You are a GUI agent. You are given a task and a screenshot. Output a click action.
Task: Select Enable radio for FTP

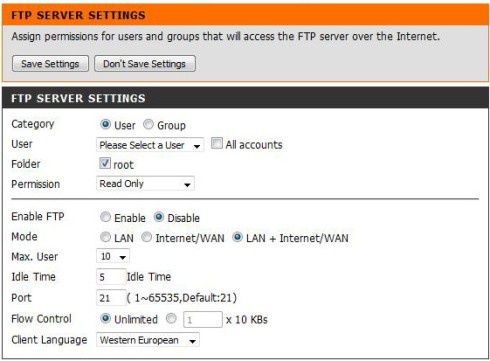(105, 217)
